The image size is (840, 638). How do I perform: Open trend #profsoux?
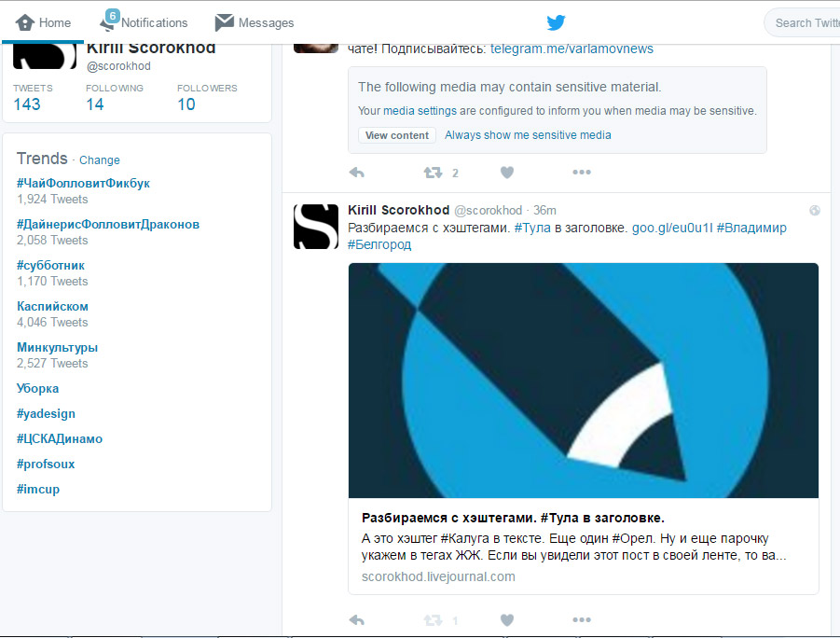click(46, 465)
